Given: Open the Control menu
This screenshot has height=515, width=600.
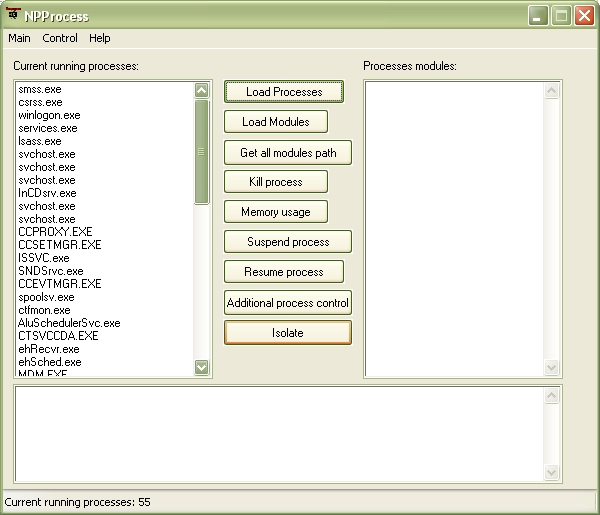Looking at the screenshot, I should coord(60,38).
